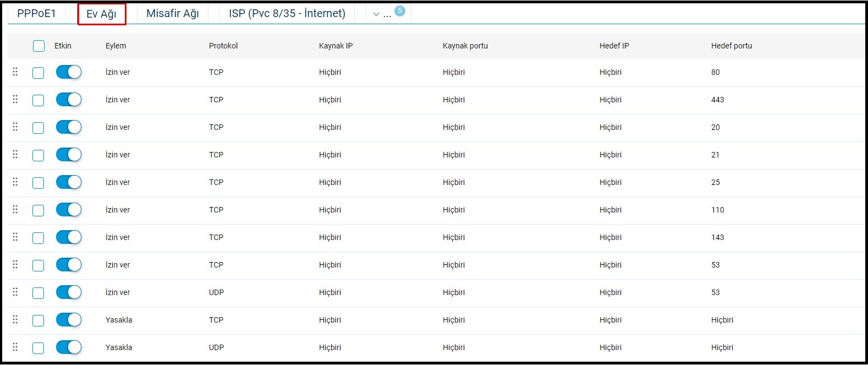Click the Ev Ağı tab

(102, 14)
